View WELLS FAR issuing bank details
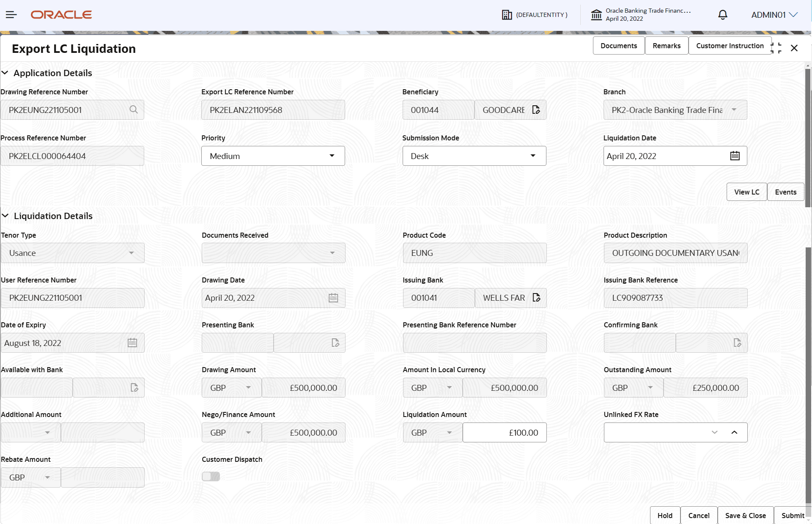The image size is (812, 524). pyautogui.click(x=537, y=298)
